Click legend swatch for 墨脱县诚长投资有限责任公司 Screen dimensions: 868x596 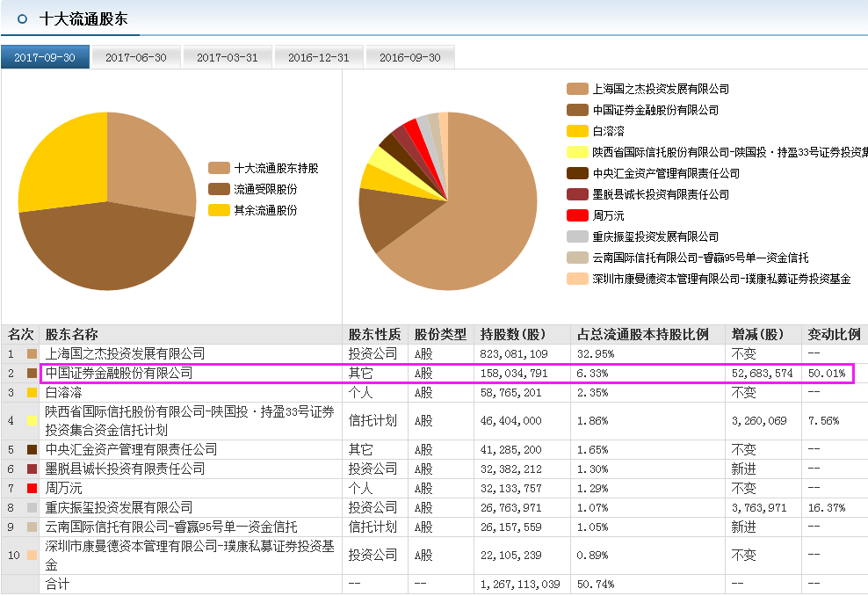point(577,194)
